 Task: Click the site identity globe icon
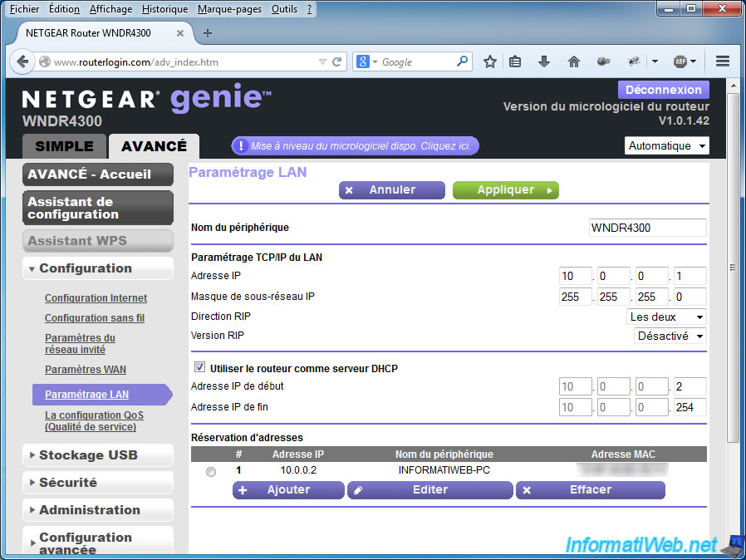click(x=45, y=61)
